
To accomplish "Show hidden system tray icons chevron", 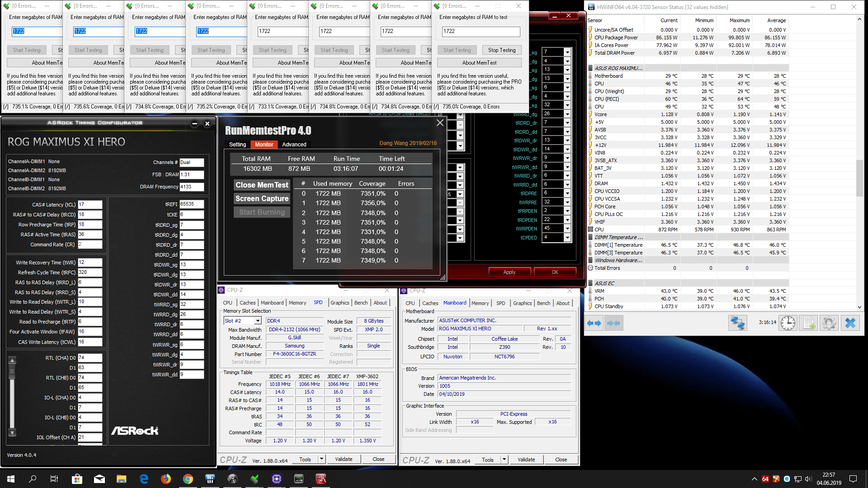I will [754, 479].
